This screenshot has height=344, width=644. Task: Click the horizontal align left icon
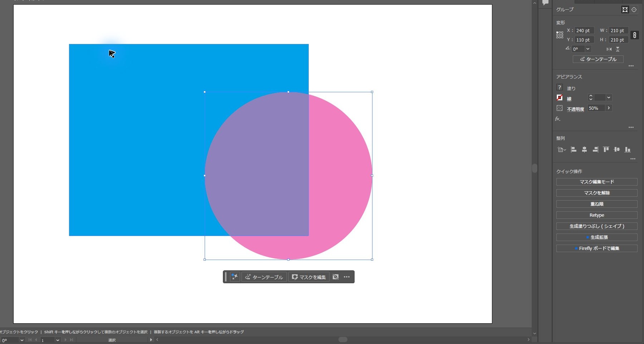[574, 149]
